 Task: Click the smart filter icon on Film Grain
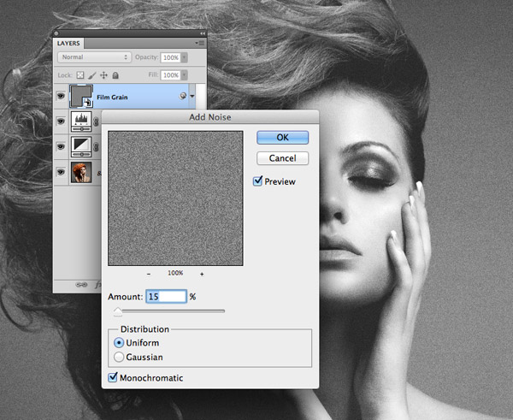point(183,96)
